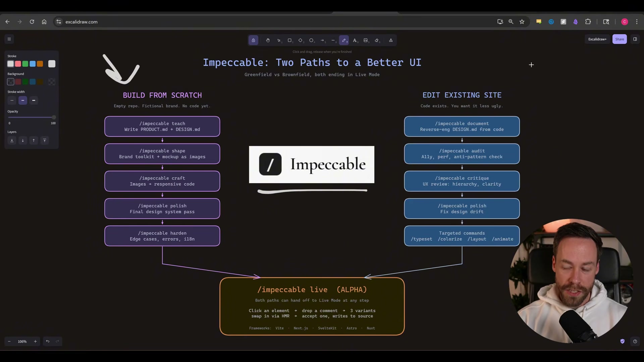The image size is (644, 362).
Task: Reset zoom from 106%
Action: [22, 341]
